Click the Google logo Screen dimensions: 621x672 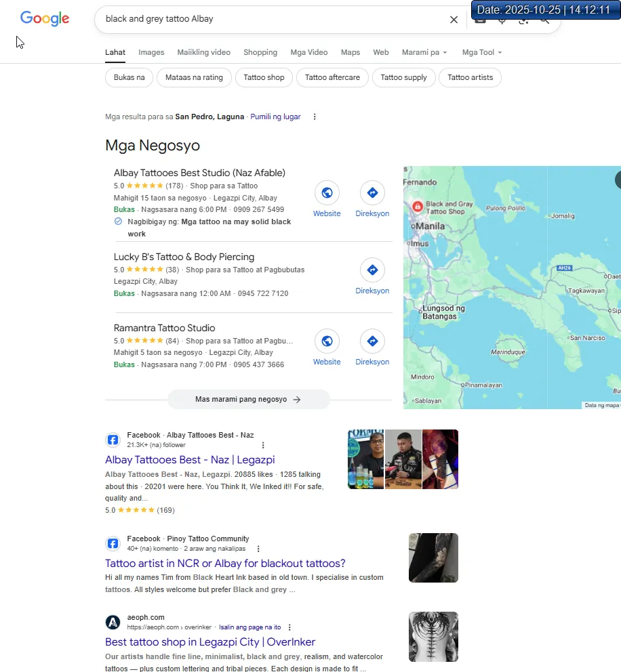45,19
